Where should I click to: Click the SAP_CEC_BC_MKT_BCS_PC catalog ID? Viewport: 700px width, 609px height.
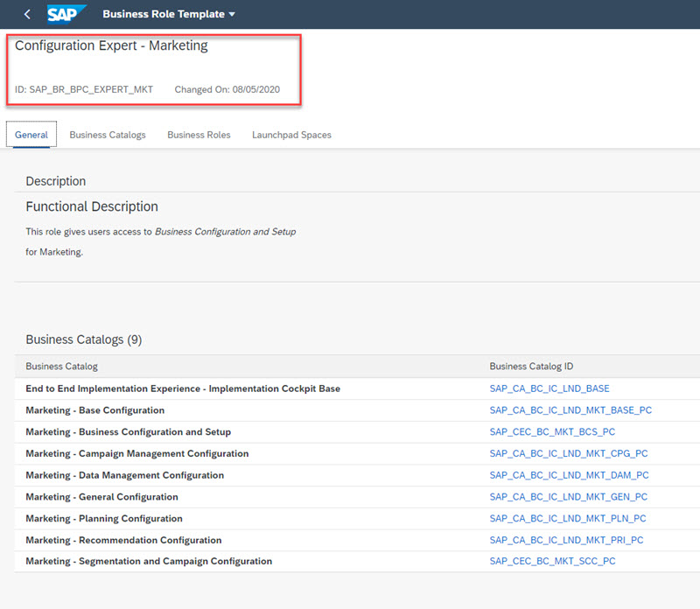[552, 431]
